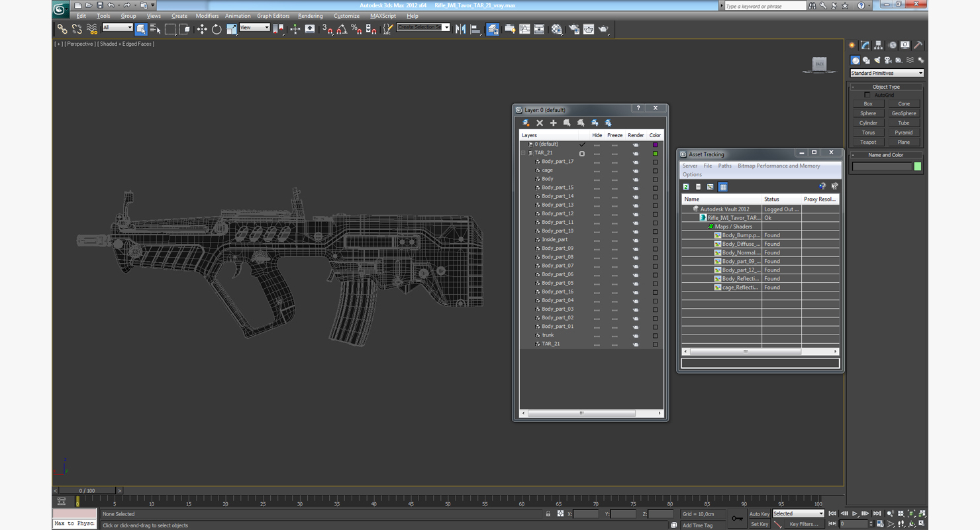This screenshot has width=980, height=530.
Task: Open Key Filters button
Action: (804, 524)
